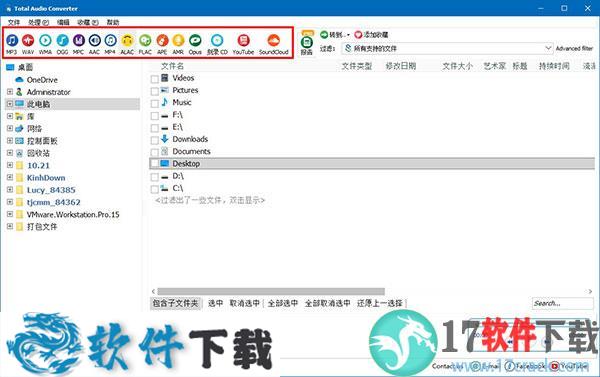Expand the tjcmm_84362 folder node
Viewport: 600px width, 377px height.
10,202
